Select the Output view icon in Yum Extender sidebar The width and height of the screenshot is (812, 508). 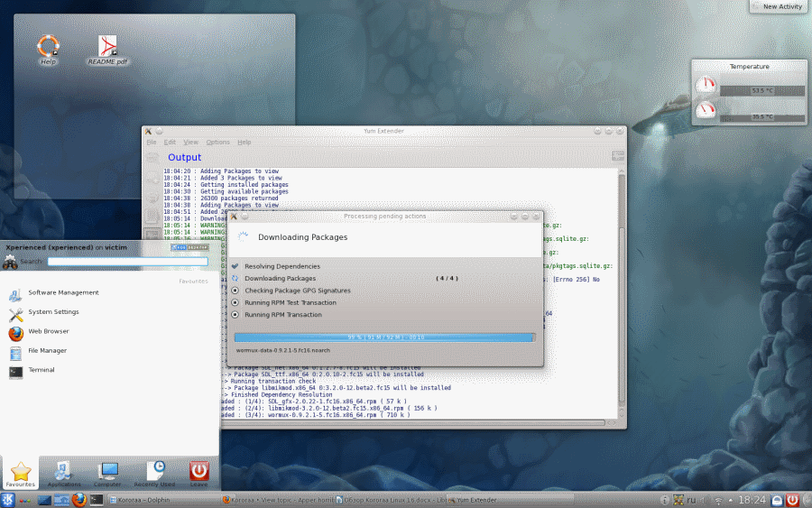coord(152,235)
